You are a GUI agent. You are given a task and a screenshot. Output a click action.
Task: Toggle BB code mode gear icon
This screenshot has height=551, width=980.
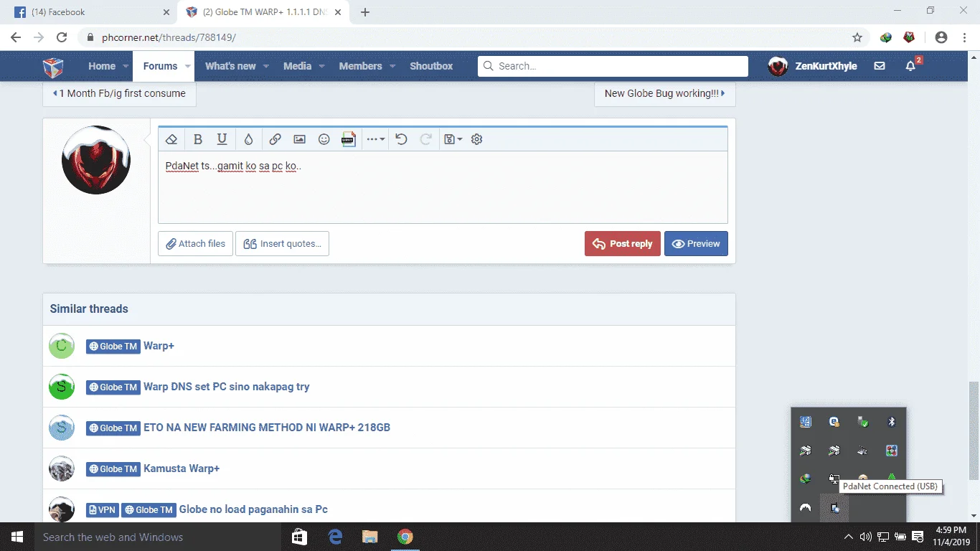476,139
